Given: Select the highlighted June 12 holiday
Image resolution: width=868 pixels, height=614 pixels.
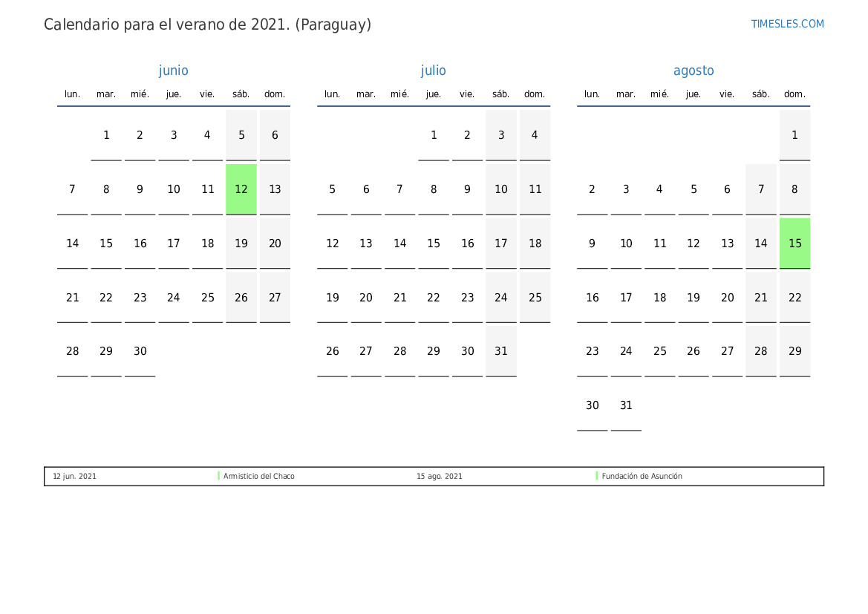Looking at the screenshot, I should pos(241,189).
